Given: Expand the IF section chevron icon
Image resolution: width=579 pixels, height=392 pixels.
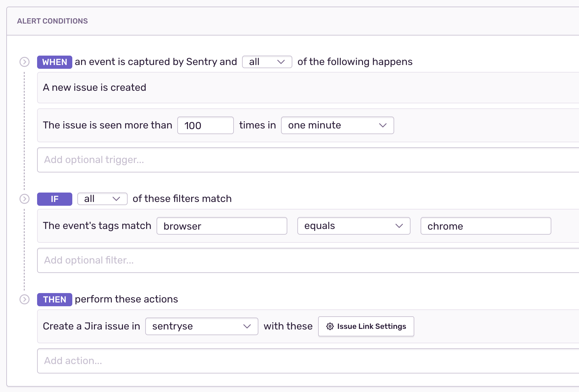Looking at the screenshot, I should [x=24, y=199].
